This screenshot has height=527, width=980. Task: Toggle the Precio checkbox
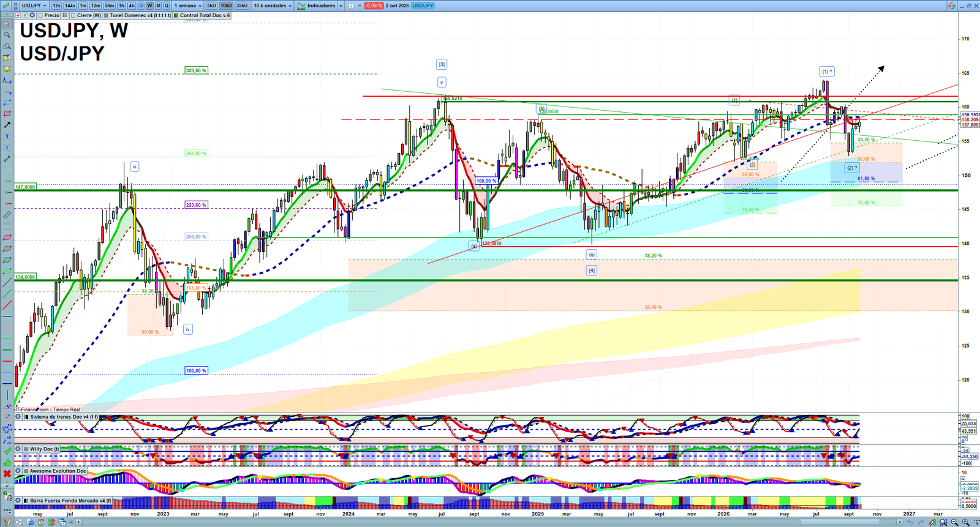click(40, 15)
